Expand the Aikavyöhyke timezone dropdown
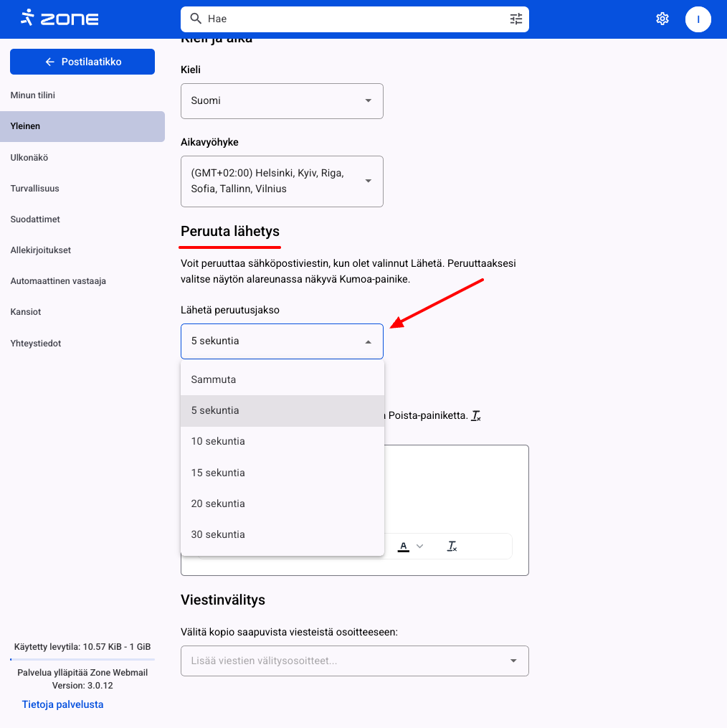This screenshot has width=727, height=728. pyautogui.click(x=282, y=181)
